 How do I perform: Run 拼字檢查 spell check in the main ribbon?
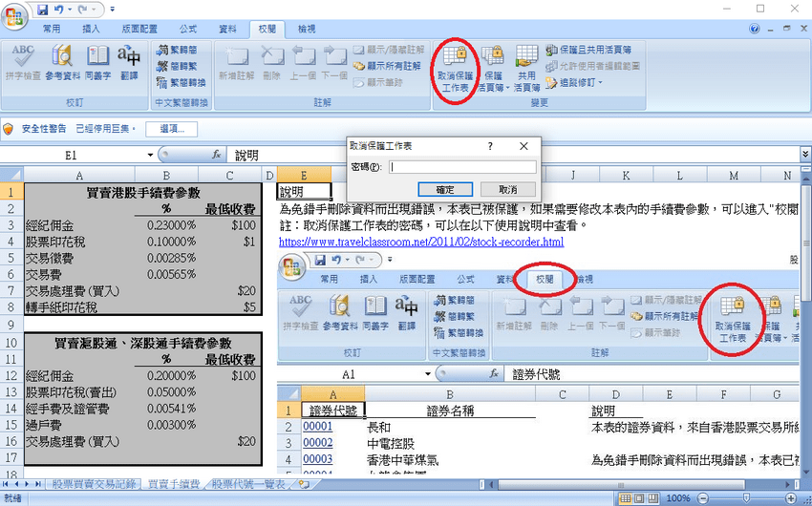pos(23,63)
